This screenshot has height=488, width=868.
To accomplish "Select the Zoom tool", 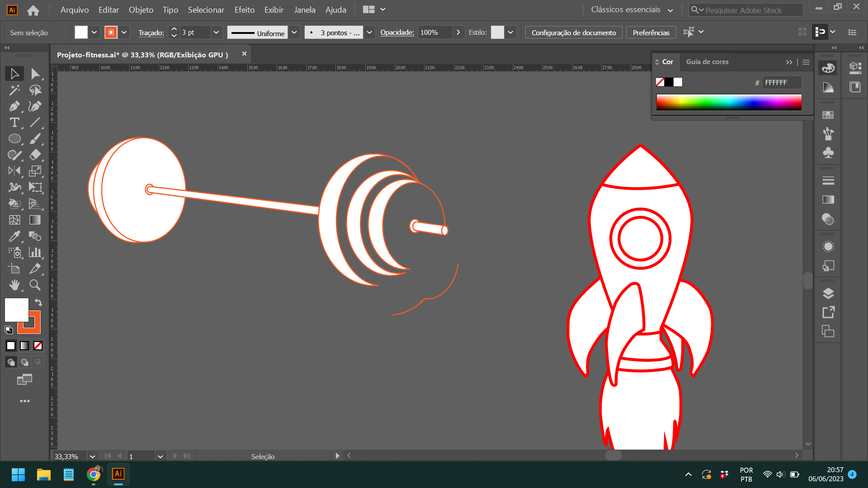I will (x=34, y=285).
